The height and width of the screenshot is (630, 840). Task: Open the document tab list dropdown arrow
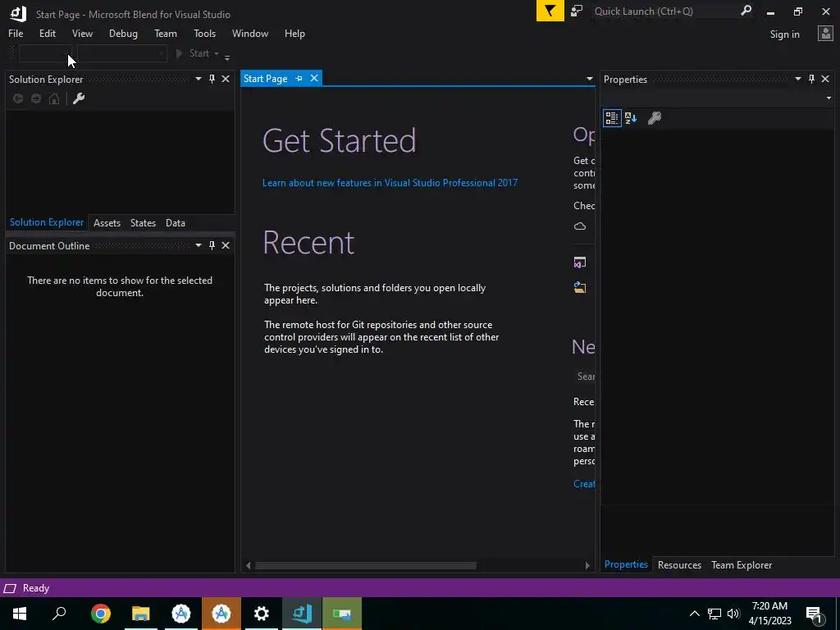click(589, 80)
